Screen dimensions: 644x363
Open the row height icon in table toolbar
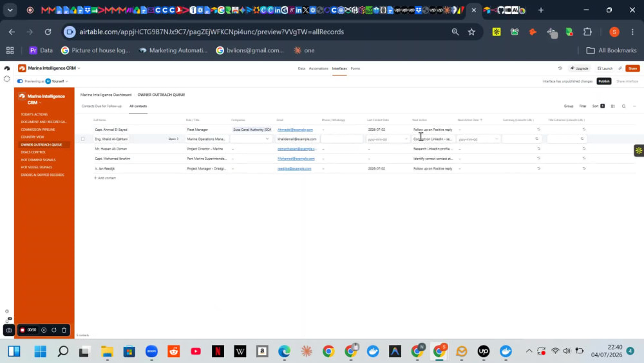click(x=613, y=106)
